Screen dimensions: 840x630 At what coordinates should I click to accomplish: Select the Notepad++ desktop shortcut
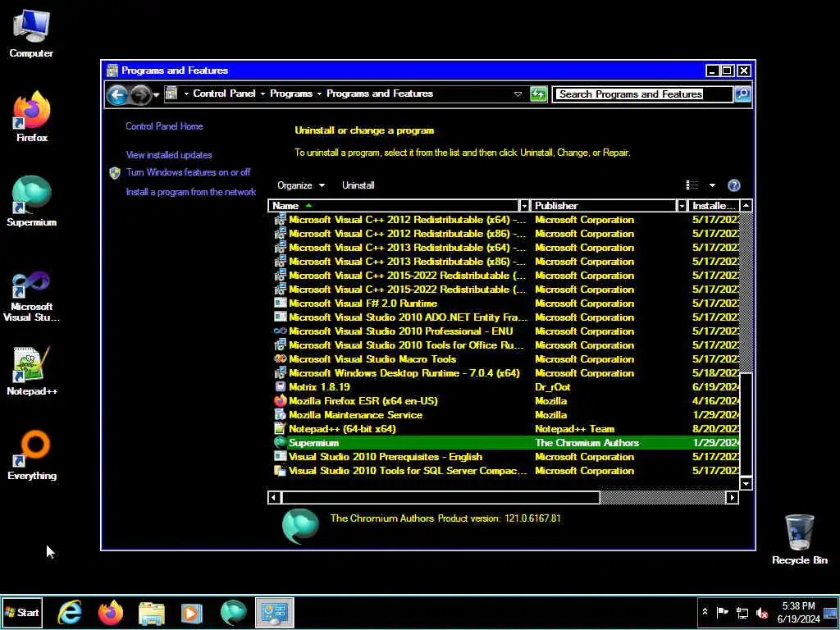coord(32,371)
